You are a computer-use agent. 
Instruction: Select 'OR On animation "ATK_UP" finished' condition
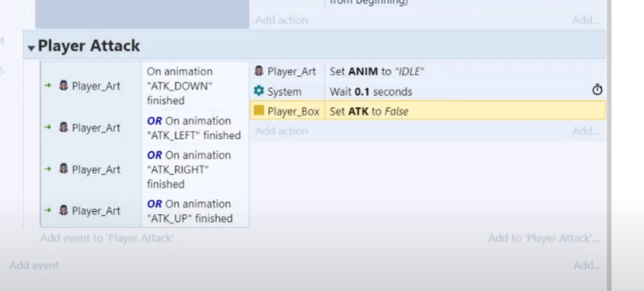195,210
